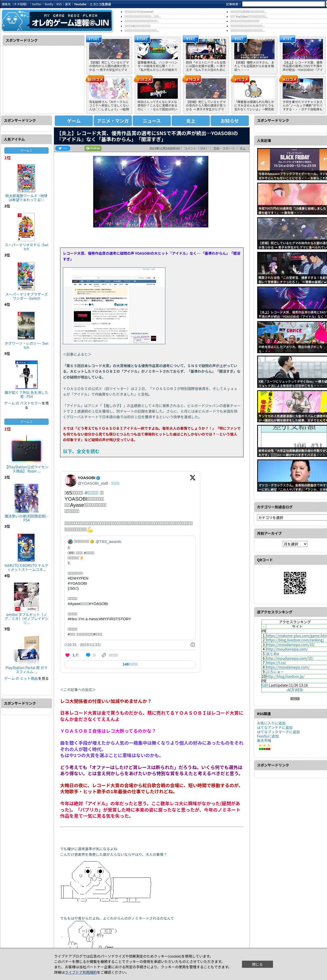The width and height of the screenshot is (327, 980).
Task: Click はてなブックマークに追加 link
Action: (278, 732)
